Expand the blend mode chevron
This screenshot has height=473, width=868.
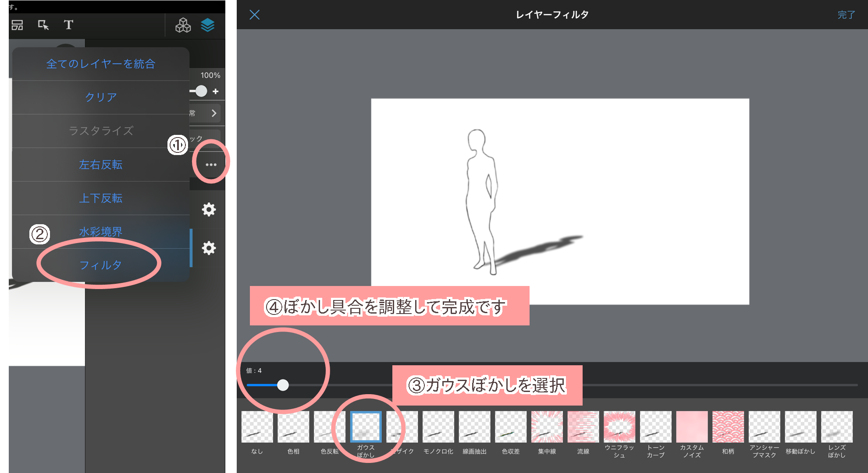(x=214, y=113)
